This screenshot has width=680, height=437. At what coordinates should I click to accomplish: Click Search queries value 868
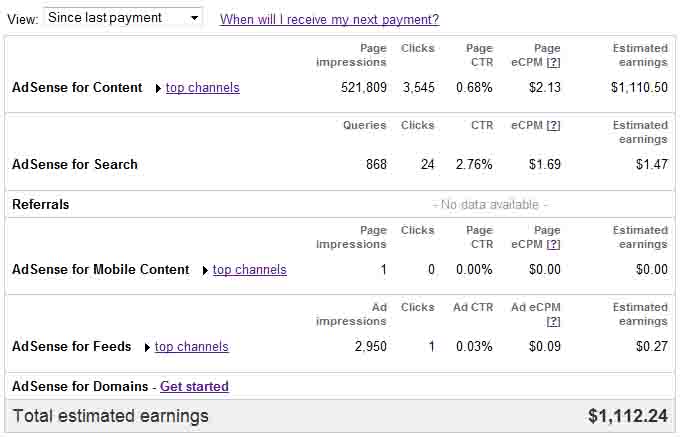tap(376, 164)
